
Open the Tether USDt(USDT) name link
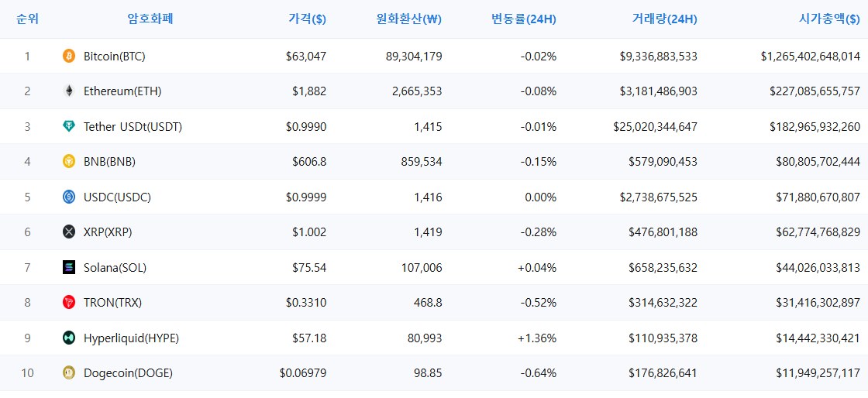pyautogui.click(x=133, y=127)
